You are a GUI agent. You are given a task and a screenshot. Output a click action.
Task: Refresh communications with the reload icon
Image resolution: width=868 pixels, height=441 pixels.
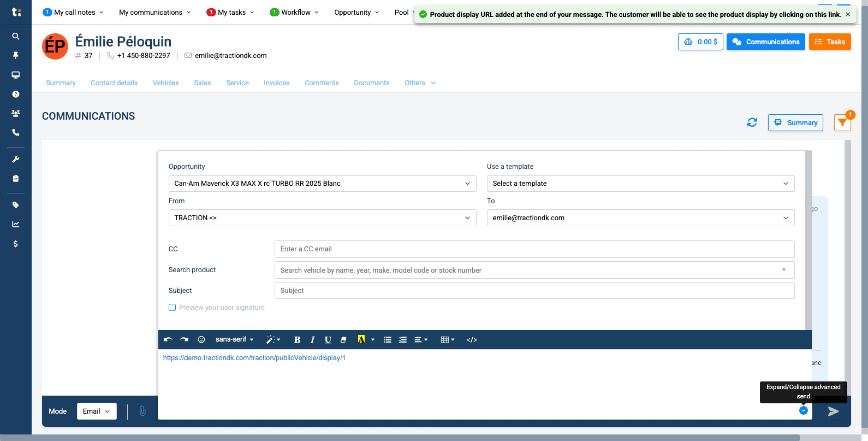coord(752,122)
